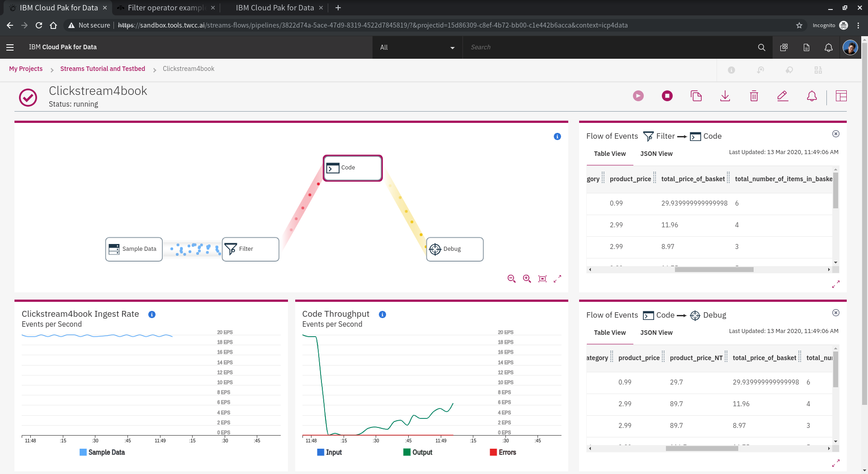The width and height of the screenshot is (868, 474).
Task: Open the browser three-dot menu
Action: click(x=858, y=25)
